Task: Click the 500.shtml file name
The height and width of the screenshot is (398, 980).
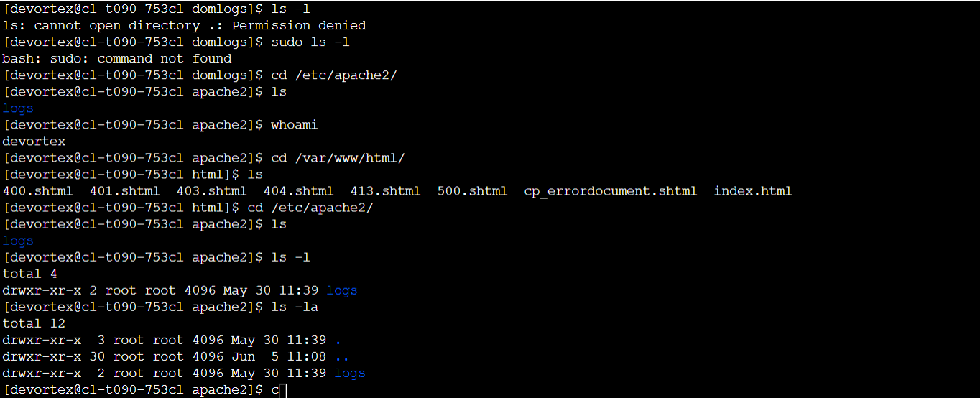Action: click(x=472, y=191)
